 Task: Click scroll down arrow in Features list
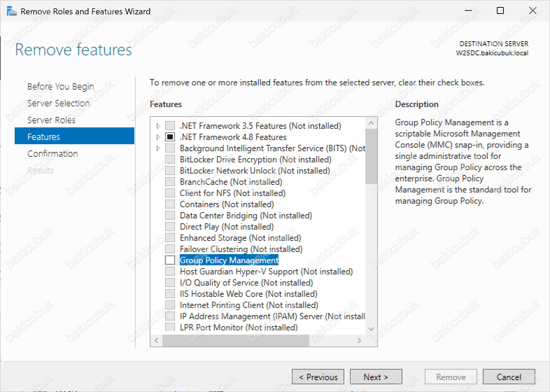[371, 329]
